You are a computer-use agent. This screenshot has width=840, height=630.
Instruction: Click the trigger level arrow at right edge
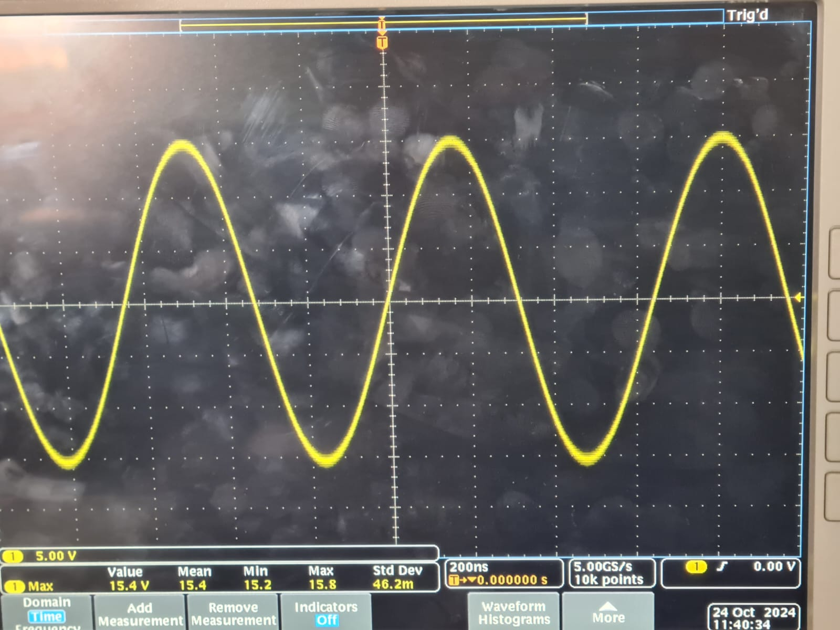point(797,298)
